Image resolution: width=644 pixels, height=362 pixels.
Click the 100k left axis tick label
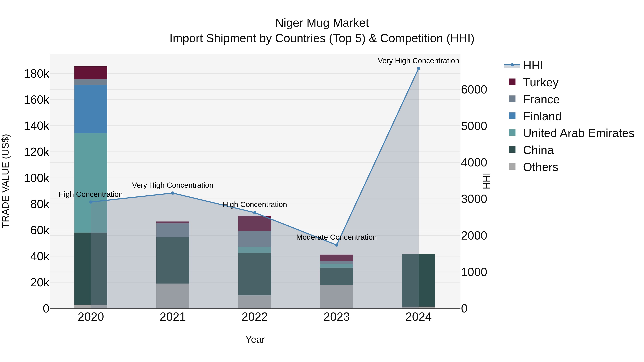coord(36,178)
